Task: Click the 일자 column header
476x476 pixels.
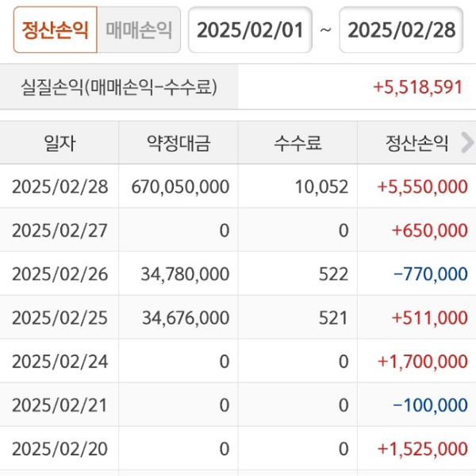Action: 59,144
